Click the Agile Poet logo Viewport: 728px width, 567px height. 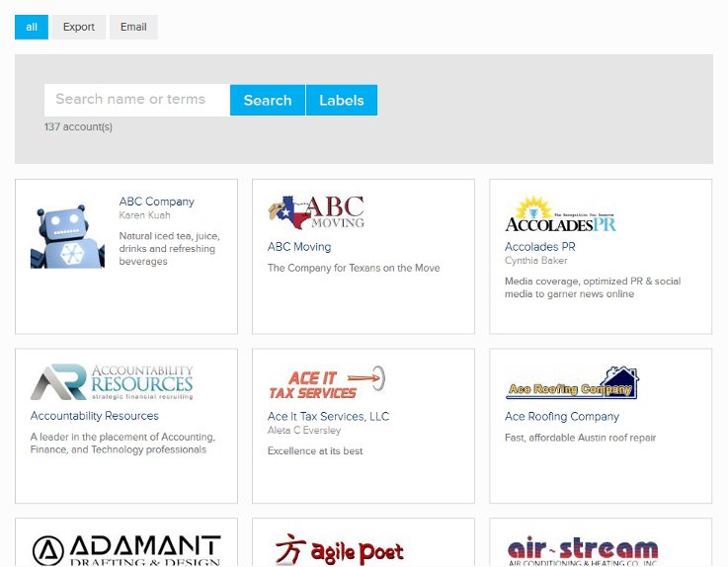[340, 549]
